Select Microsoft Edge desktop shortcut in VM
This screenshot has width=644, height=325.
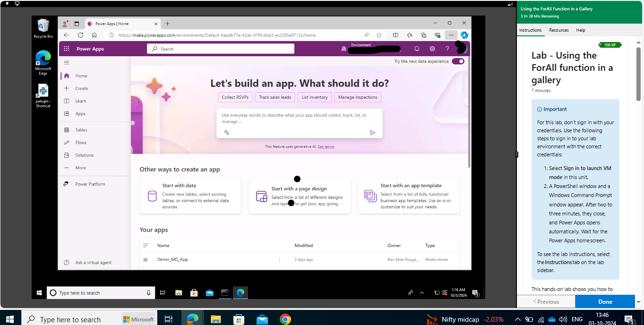click(x=43, y=63)
